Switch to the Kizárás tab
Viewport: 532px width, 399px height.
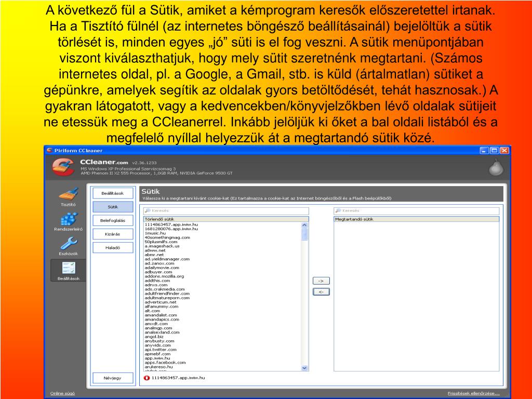(x=113, y=234)
